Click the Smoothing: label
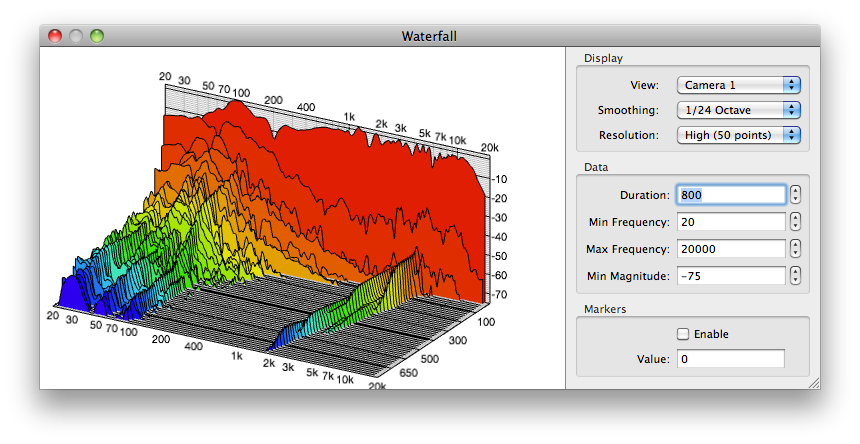This screenshot has width=860, height=444. (628, 110)
